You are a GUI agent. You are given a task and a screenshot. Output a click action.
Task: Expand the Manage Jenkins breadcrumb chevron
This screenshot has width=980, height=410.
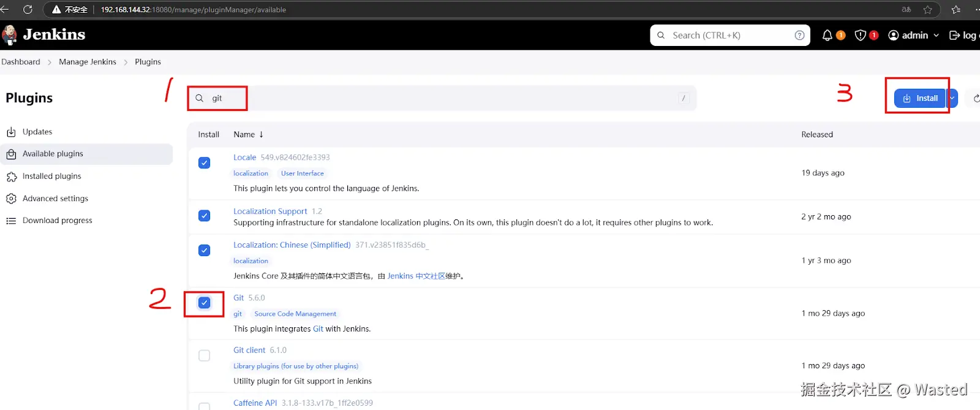(126, 62)
